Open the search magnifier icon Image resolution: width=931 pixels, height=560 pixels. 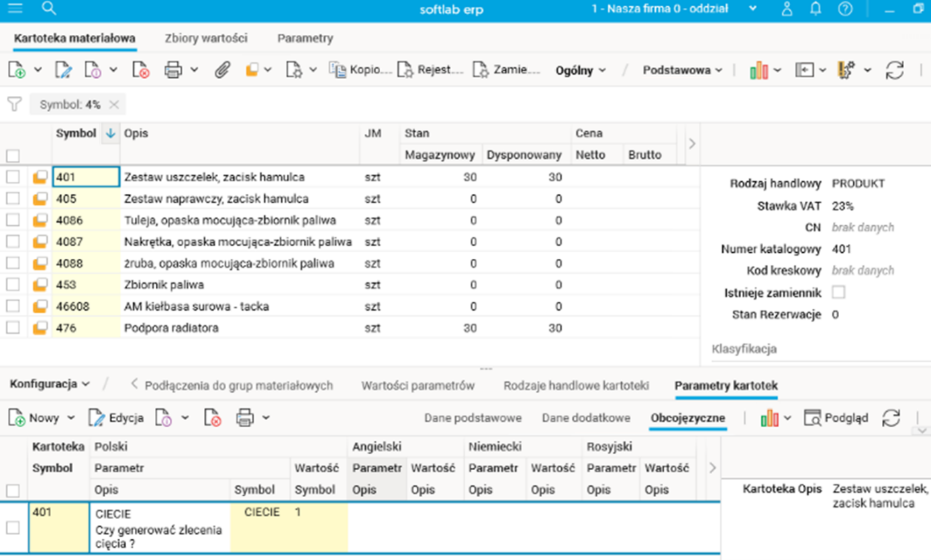pos(48,9)
